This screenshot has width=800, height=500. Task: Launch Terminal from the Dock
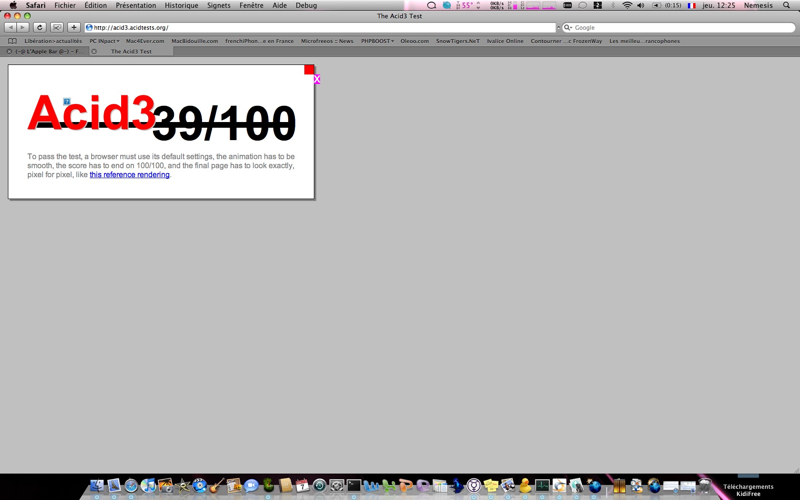click(354, 485)
